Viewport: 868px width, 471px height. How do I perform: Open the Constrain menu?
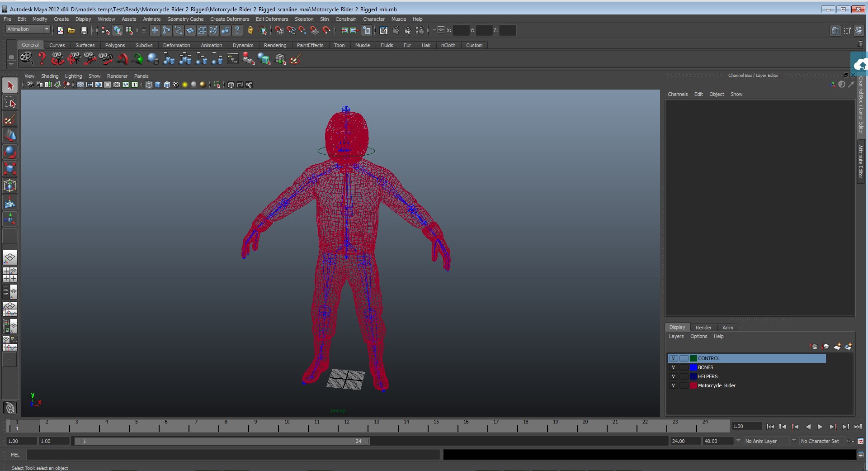click(x=346, y=19)
